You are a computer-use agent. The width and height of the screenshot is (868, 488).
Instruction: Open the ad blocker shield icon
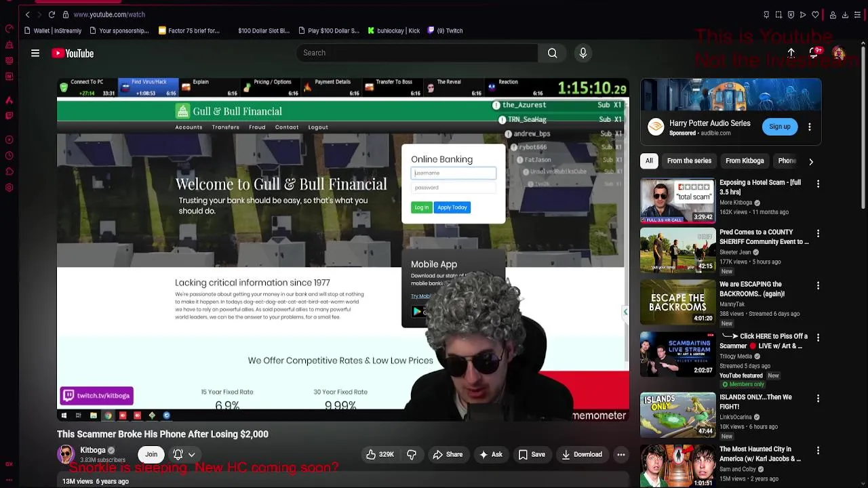click(x=791, y=15)
